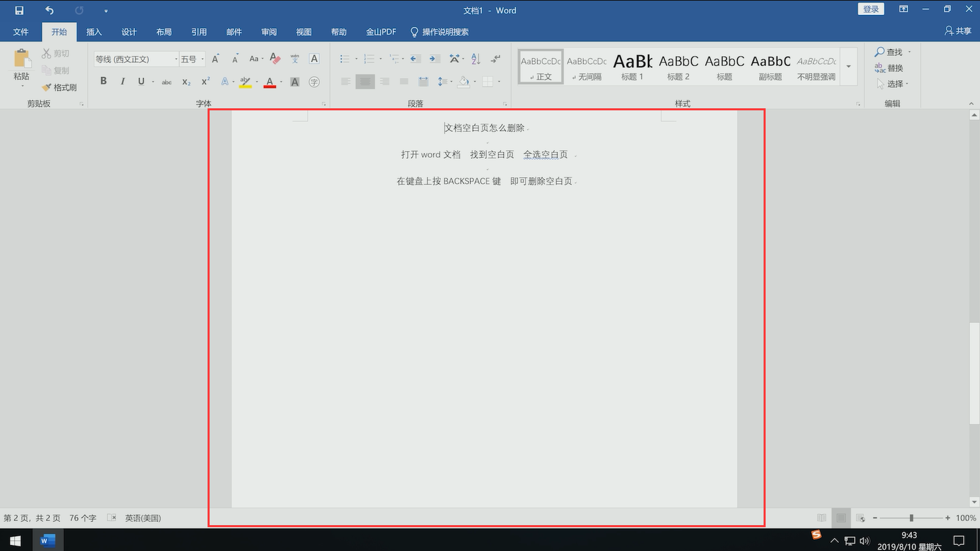Open the font size dropdown 五号
This screenshot has width=980, height=551.
(202, 59)
